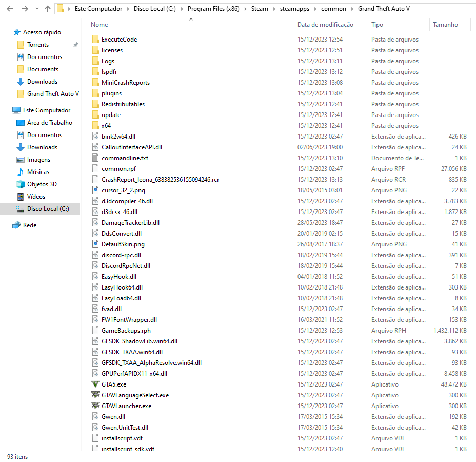476x462 pixels.
Task: Click the folder icon in the address bar
Action: coord(61,9)
